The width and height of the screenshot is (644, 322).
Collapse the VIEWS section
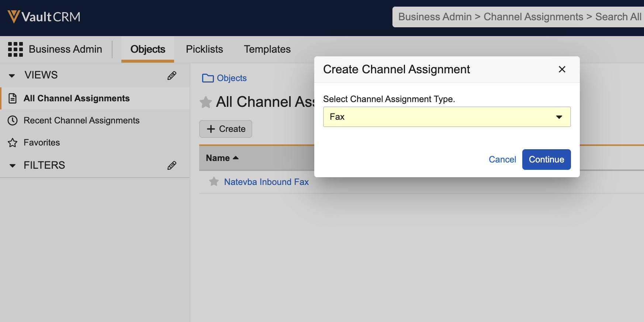(12, 76)
